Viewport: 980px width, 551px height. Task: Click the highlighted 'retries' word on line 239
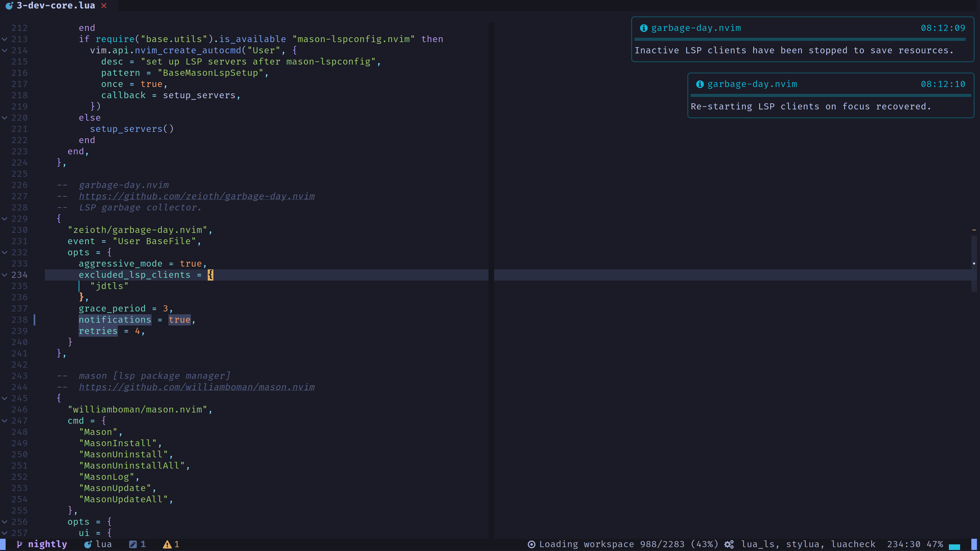pos(98,331)
